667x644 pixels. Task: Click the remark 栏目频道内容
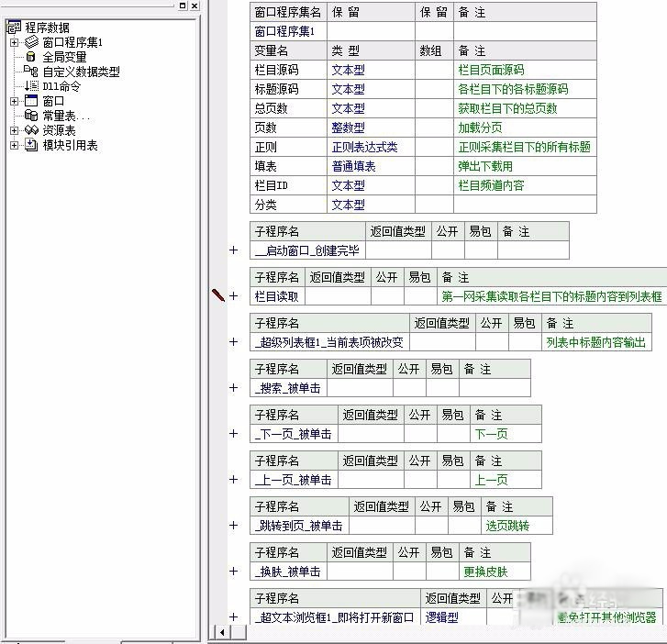coord(491,185)
